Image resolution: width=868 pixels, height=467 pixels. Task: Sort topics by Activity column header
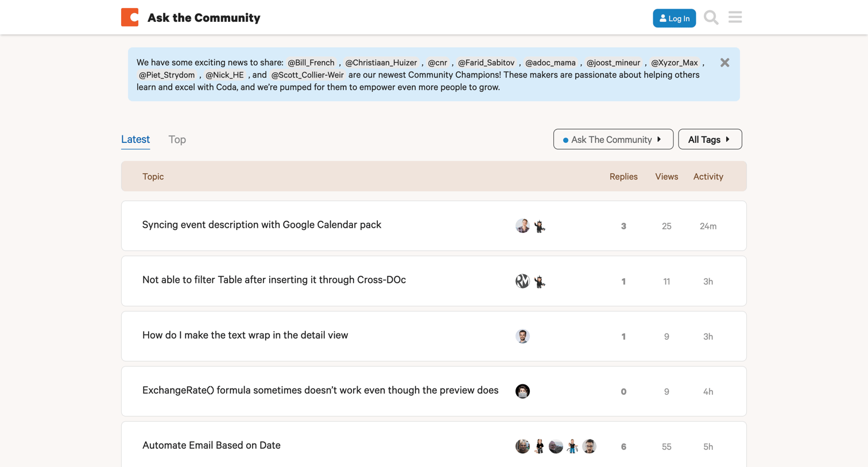pos(708,177)
